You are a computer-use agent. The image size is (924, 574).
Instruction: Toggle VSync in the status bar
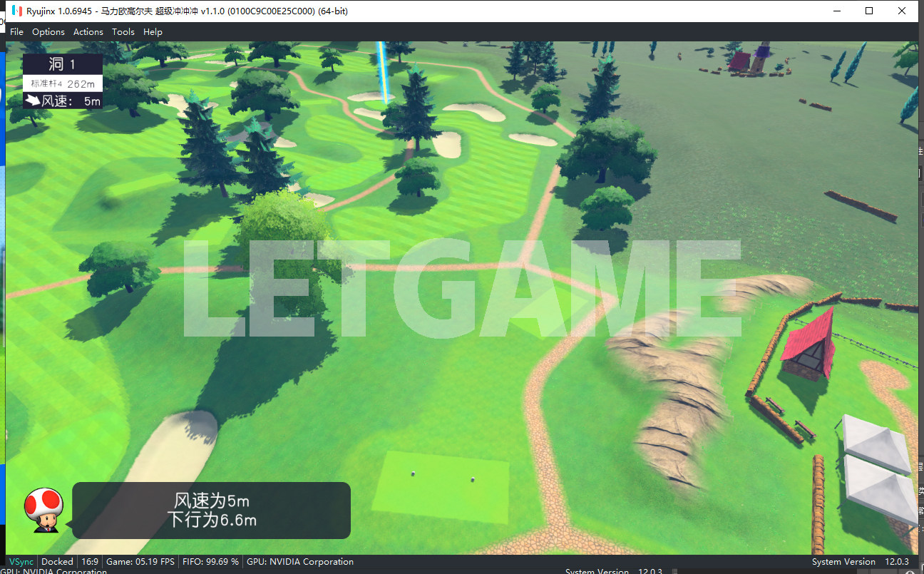tap(21, 562)
